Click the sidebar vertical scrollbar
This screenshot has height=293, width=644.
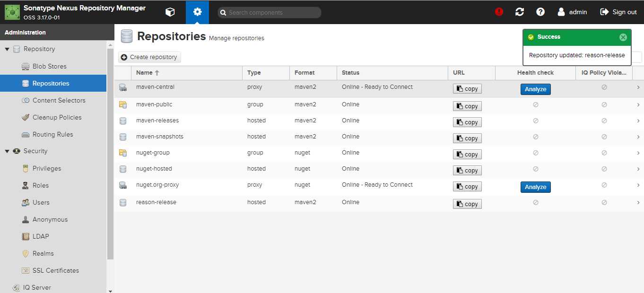click(x=110, y=154)
